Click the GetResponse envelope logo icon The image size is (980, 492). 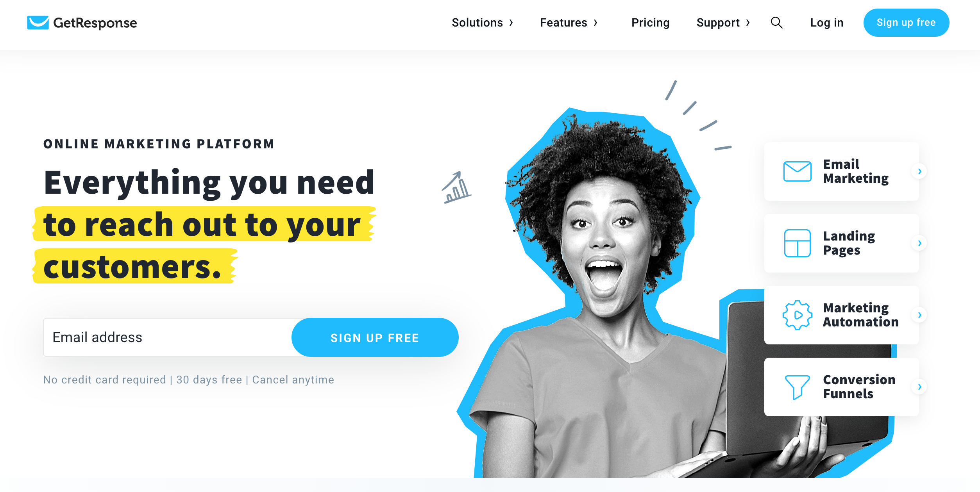click(x=38, y=23)
